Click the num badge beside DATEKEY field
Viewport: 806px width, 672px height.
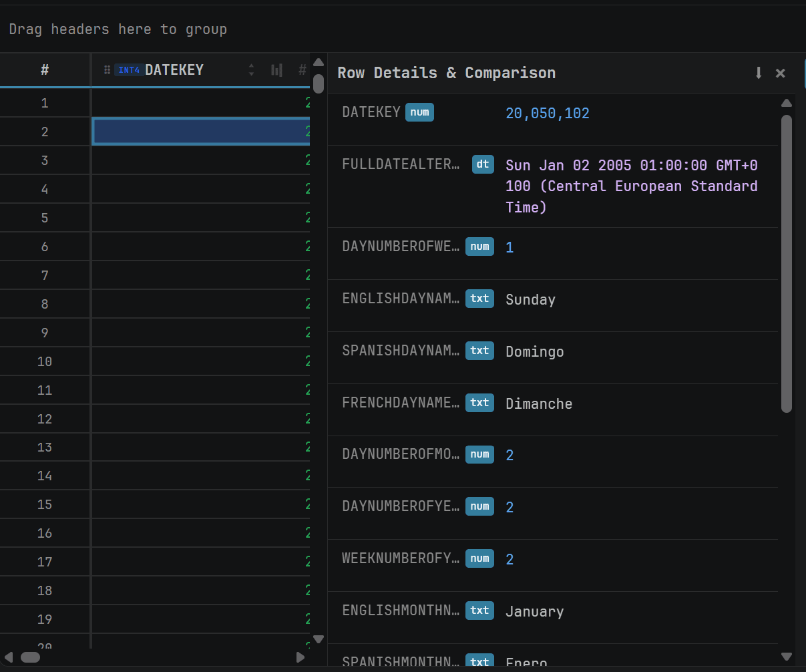pyautogui.click(x=419, y=112)
